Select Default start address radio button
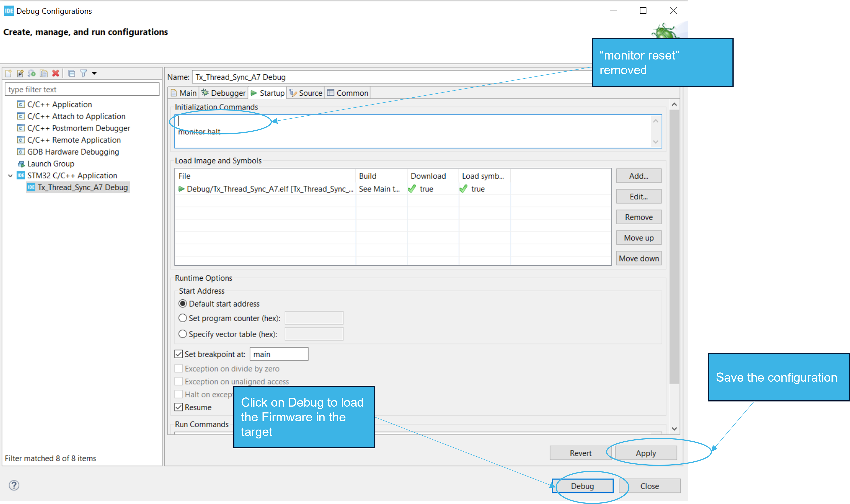The height and width of the screenshot is (504, 850). [x=183, y=304]
